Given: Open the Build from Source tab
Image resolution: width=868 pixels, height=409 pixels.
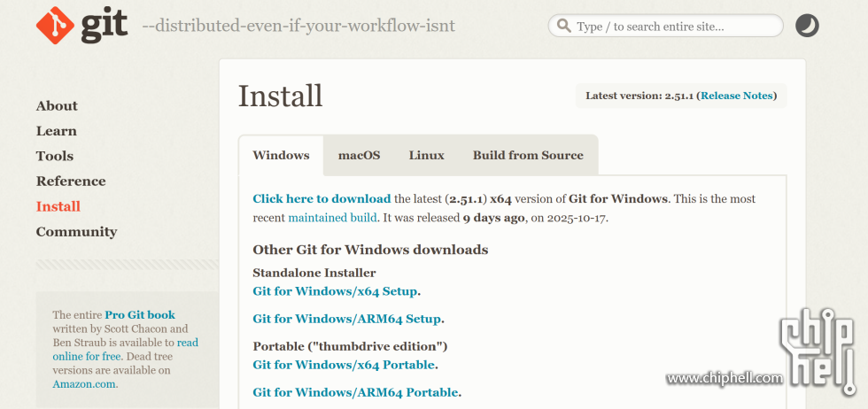Looking at the screenshot, I should [x=528, y=156].
